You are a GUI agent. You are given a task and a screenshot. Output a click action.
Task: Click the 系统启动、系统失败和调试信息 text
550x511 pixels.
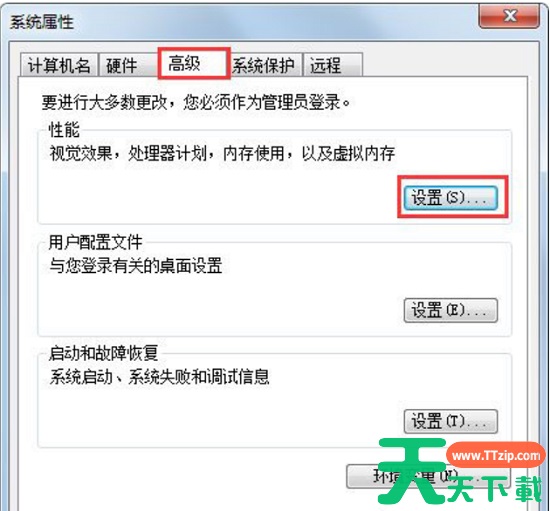[x=159, y=377]
